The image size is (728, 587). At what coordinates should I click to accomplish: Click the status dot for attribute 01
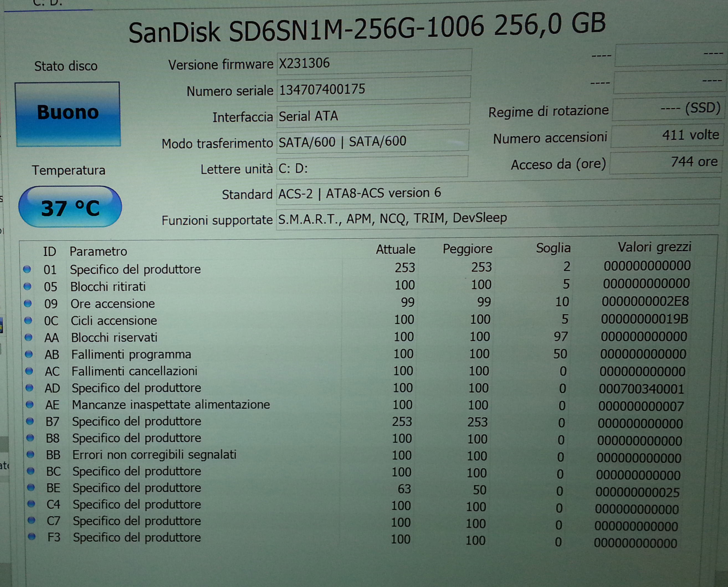27,269
